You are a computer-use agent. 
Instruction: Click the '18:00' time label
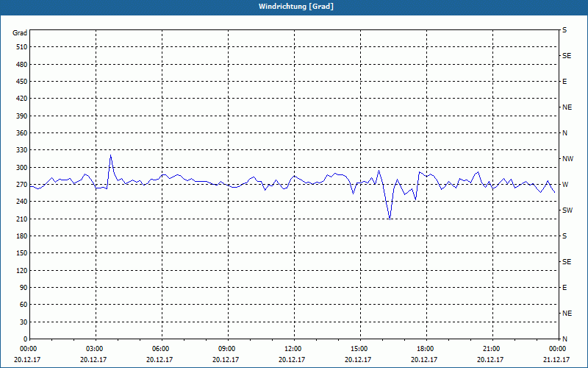coord(426,349)
